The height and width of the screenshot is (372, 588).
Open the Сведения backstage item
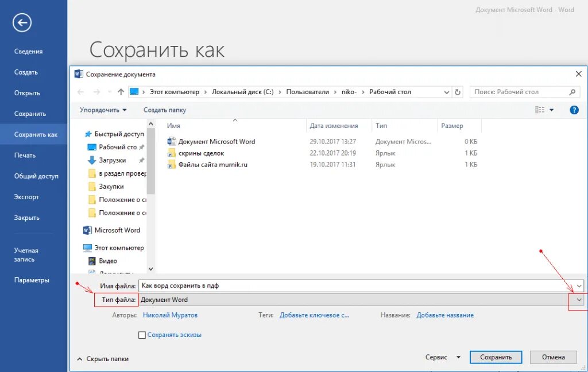point(29,51)
